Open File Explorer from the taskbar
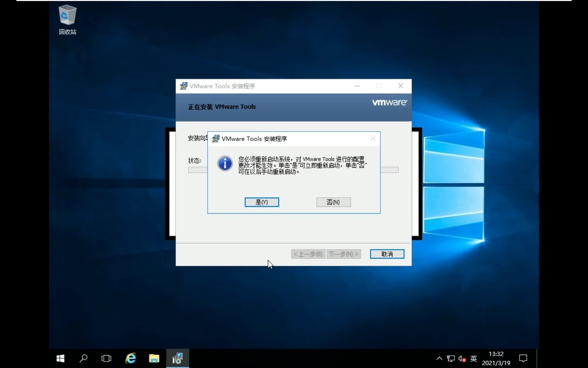Screen dimensions: 588x368 pos(154,358)
